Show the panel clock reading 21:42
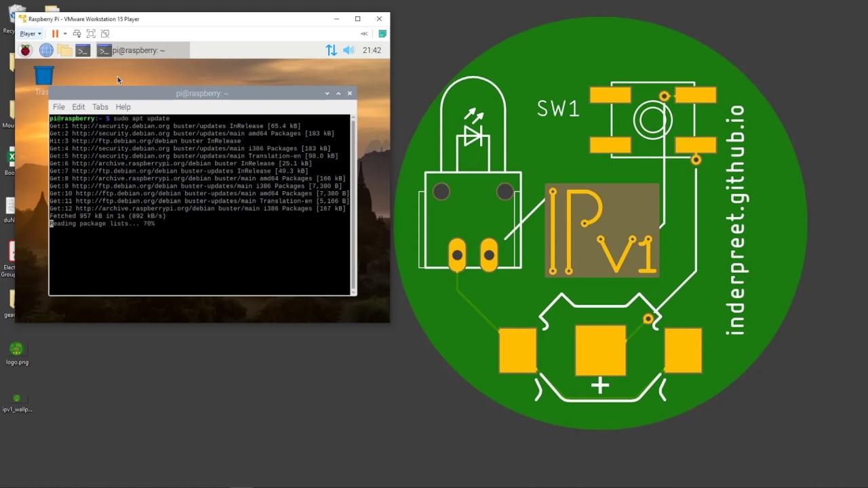Image resolution: width=868 pixels, height=488 pixels. (372, 50)
